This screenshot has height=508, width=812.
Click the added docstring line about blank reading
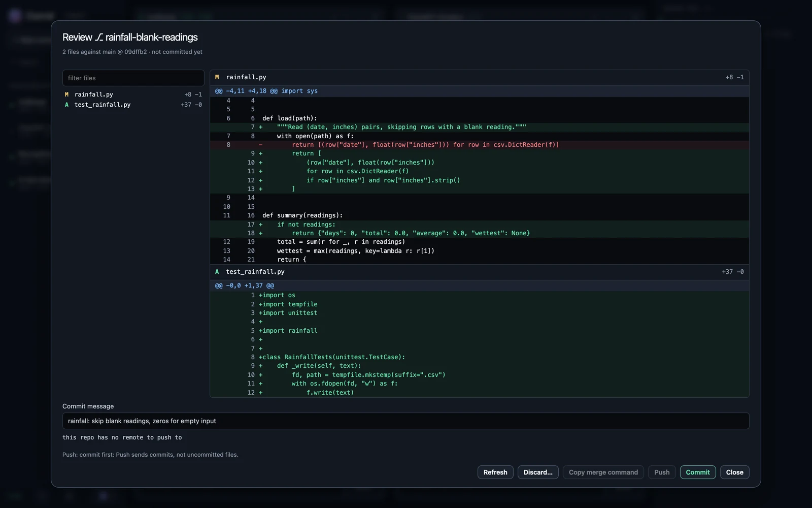[x=480, y=127]
